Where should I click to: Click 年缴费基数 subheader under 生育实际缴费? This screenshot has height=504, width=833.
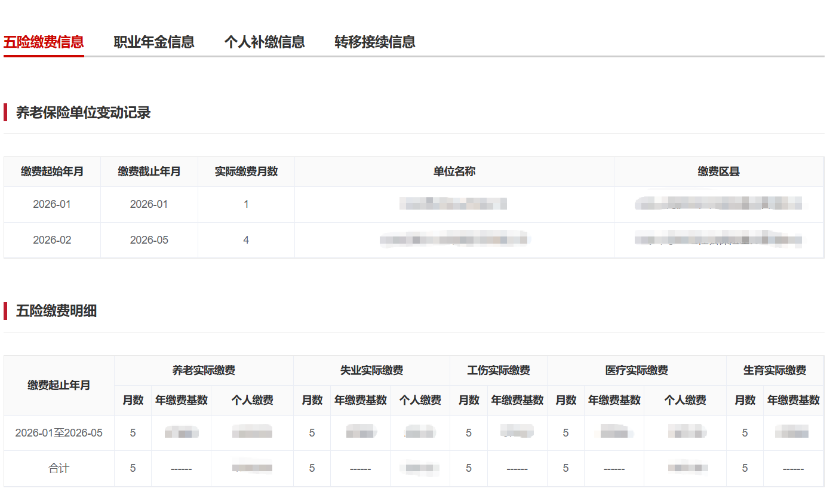(x=794, y=401)
